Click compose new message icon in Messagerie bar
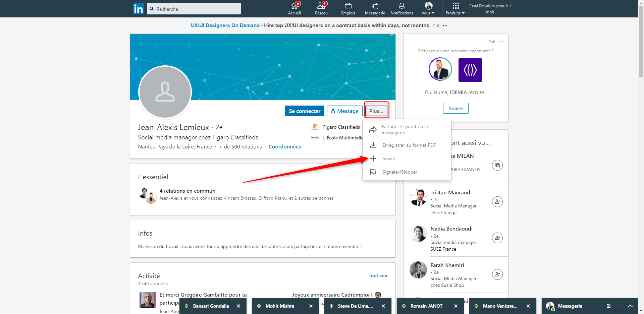The width and height of the screenshot is (644, 314). click(609, 306)
